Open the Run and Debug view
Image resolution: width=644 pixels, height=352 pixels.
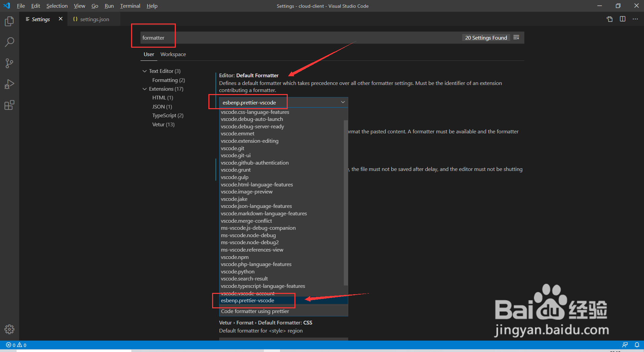click(9, 84)
